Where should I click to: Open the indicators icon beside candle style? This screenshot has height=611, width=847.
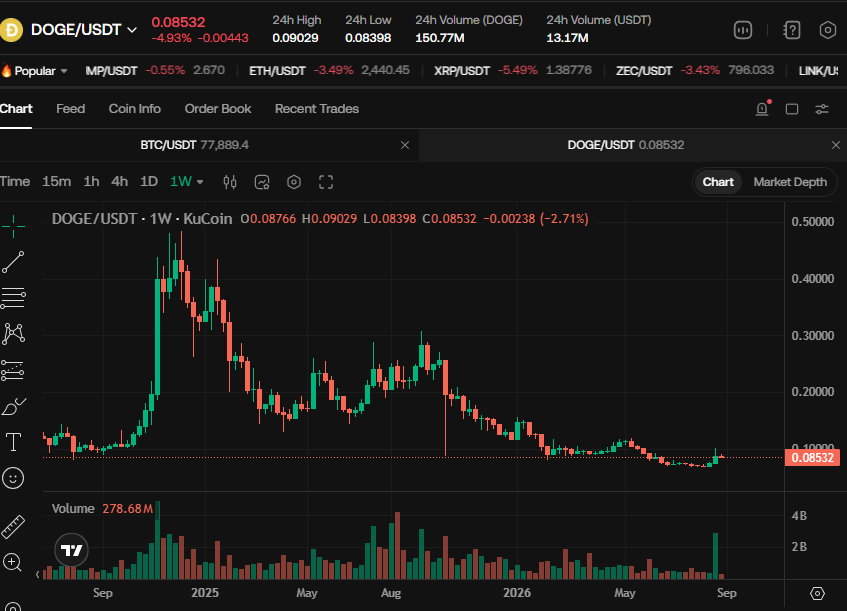point(262,182)
